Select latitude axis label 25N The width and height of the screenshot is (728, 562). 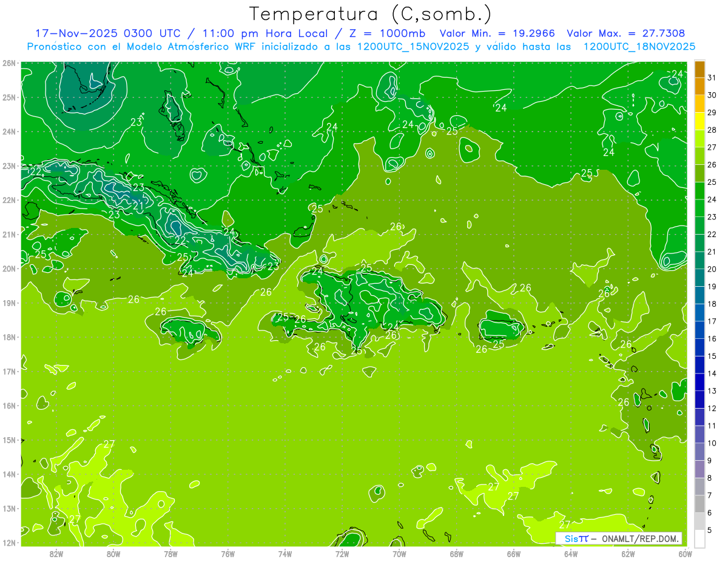[x=9, y=97]
